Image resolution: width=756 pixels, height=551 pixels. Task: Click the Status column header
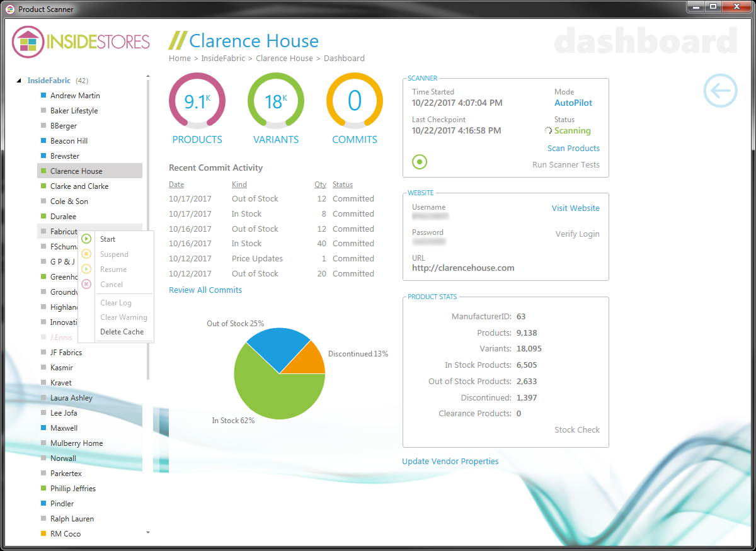[x=343, y=185]
